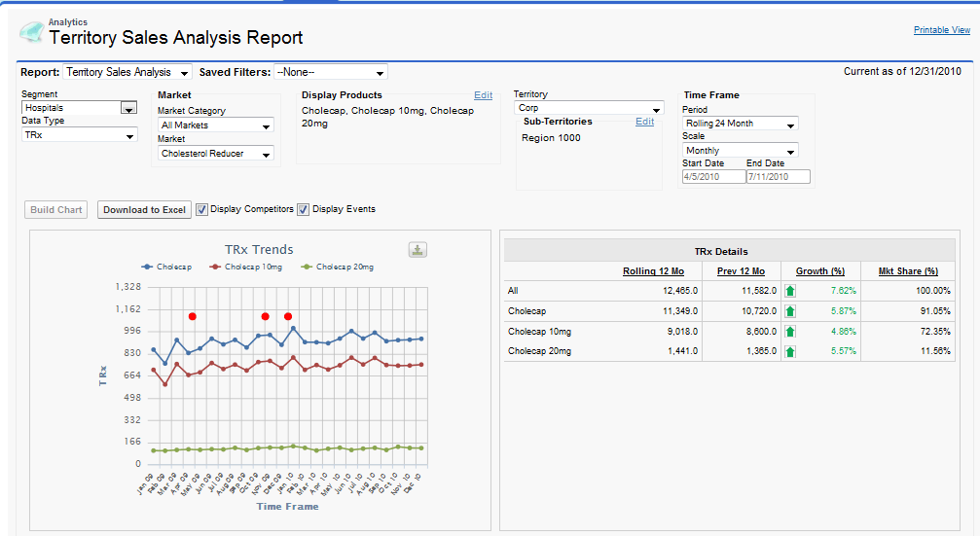The image size is (980, 536).
Task: Click growth arrow in Cholecap 20mg row
Action: tap(789, 350)
